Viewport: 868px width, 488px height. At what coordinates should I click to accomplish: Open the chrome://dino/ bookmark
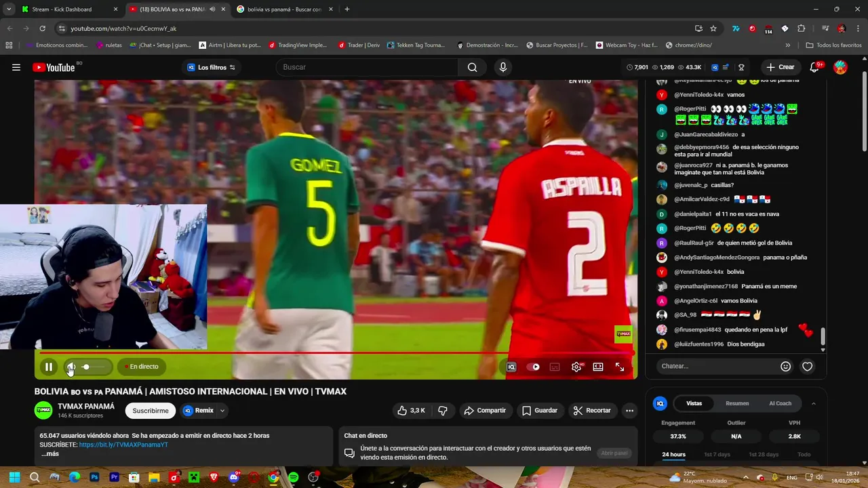pyautogui.click(x=688, y=45)
